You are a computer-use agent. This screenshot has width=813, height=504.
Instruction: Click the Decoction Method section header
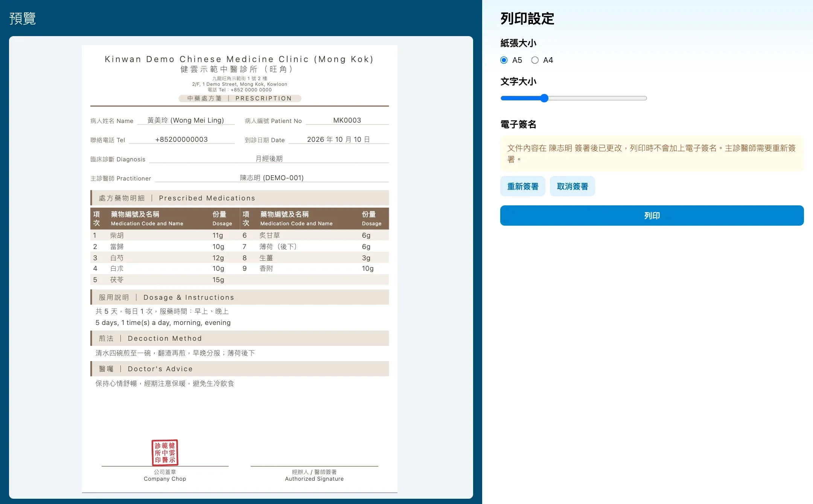pos(240,338)
